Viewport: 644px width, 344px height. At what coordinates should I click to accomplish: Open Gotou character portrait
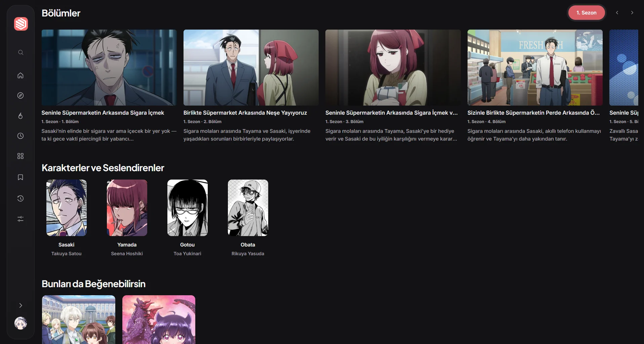pyautogui.click(x=188, y=208)
